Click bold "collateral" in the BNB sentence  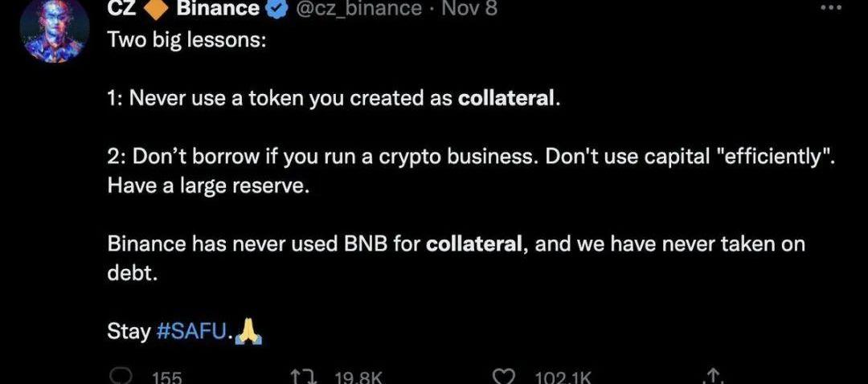click(x=474, y=243)
